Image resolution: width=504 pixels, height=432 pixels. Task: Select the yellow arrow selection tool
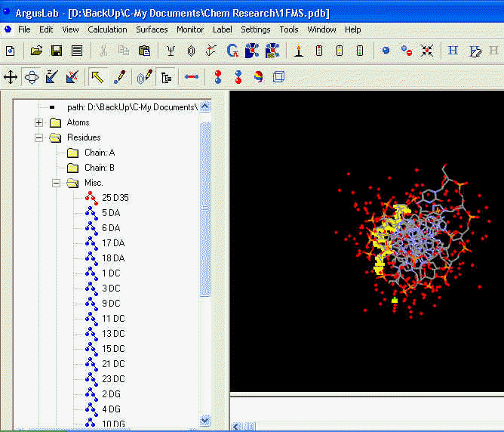pos(97,77)
